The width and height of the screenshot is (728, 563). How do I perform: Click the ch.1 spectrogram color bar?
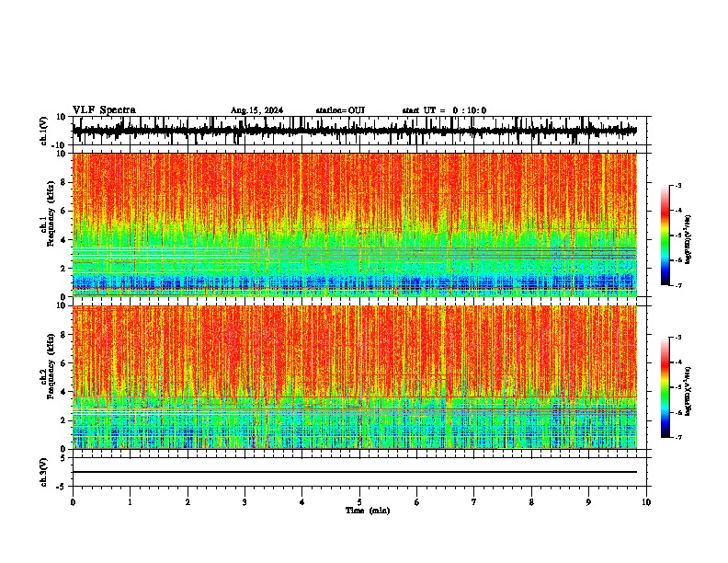665,236
